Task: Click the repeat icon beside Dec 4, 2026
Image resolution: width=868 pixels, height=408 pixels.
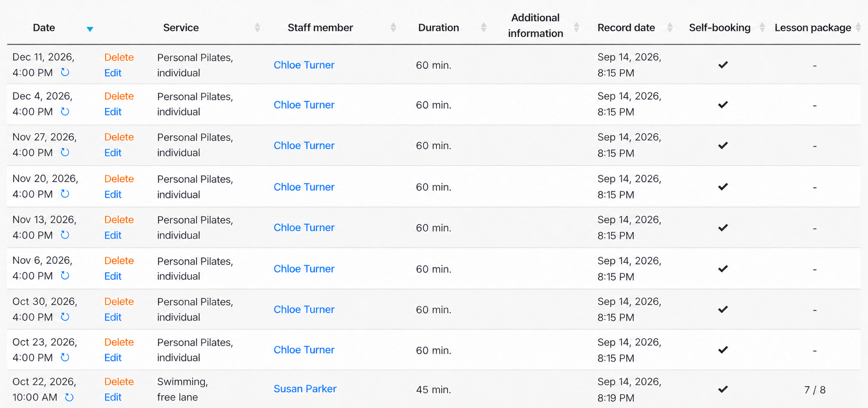Action: [65, 112]
